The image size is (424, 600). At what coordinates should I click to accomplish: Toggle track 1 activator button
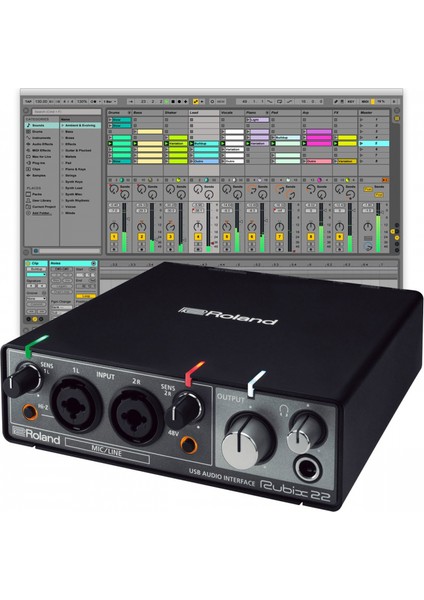(x=114, y=237)
